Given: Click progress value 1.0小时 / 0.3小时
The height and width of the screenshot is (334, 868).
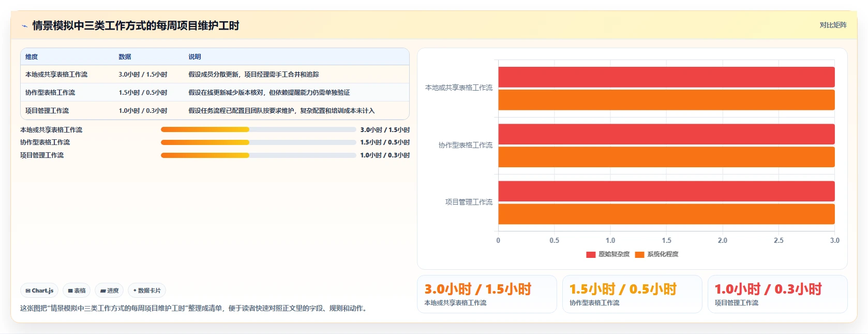Looking at the screenshot, I should 385,155.
